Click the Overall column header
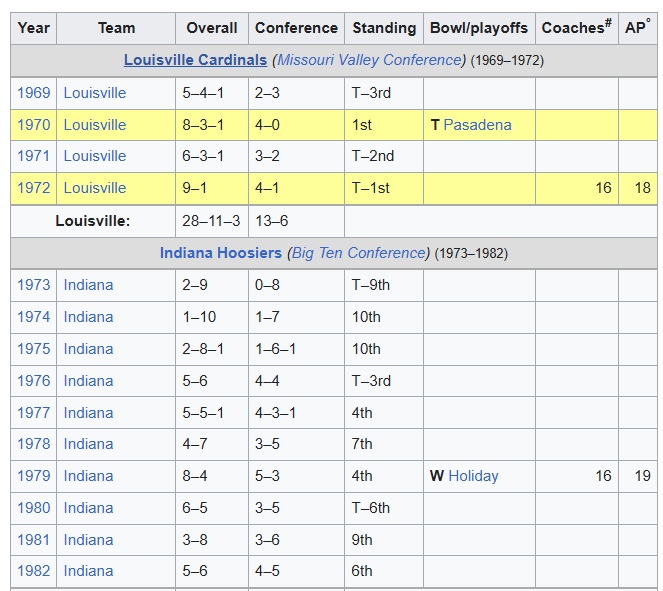The width and height of the screenshot is (663, 591). click(x=212, y=28)
